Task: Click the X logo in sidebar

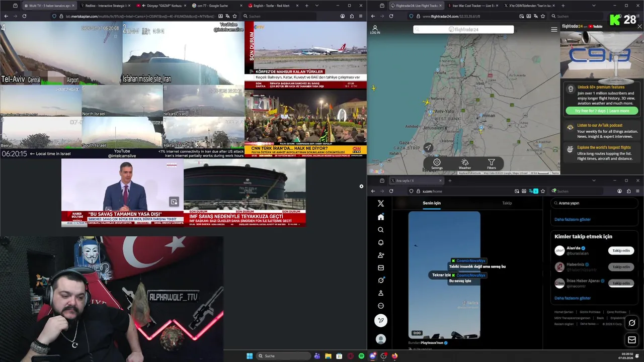Action: pyautogui.click(x=381, y=203)
